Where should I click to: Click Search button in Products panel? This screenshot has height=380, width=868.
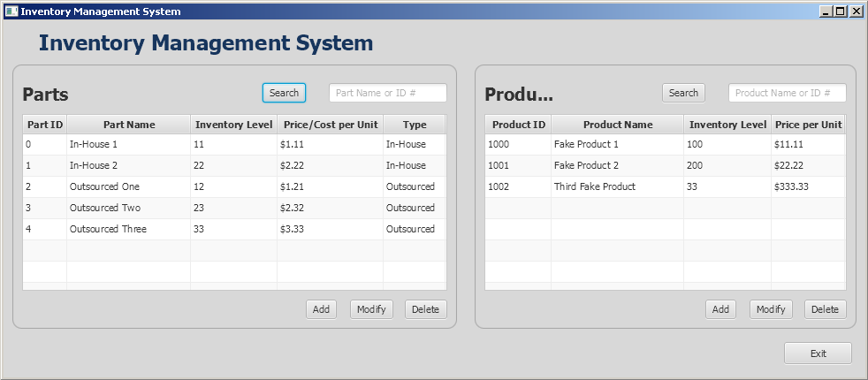click(x=683, y=93)
